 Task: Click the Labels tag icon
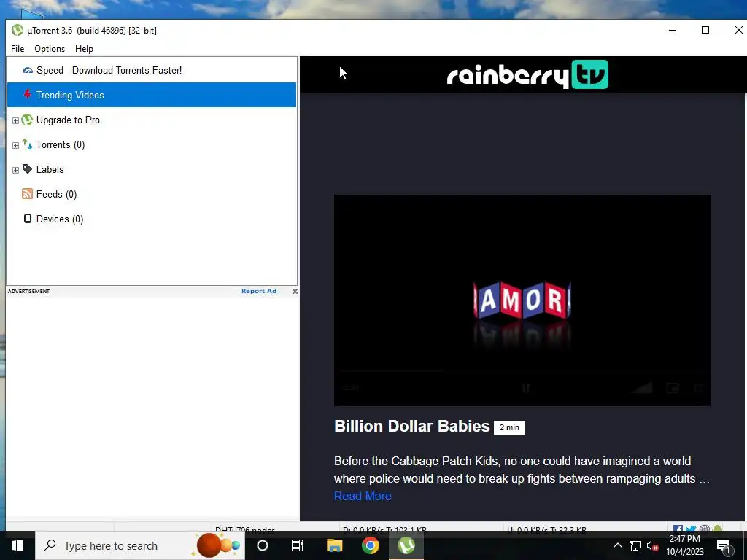point(27,169)
